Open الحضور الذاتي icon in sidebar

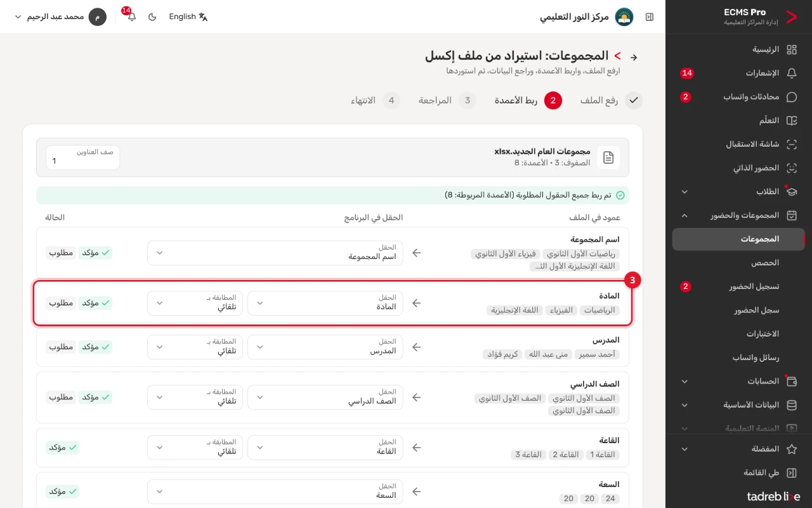coord(792,168)
